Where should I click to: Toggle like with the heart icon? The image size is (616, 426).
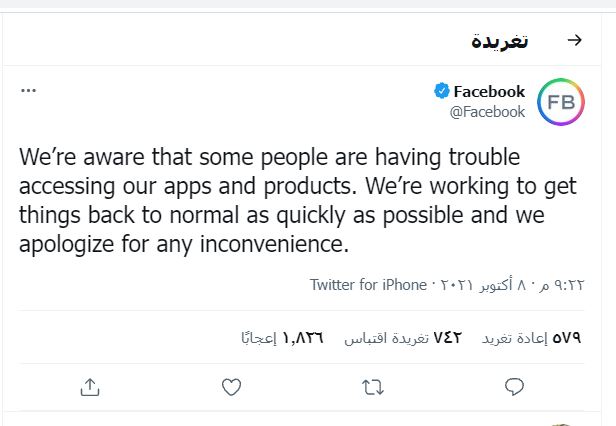pyautogui.click(x=231, y=386)
